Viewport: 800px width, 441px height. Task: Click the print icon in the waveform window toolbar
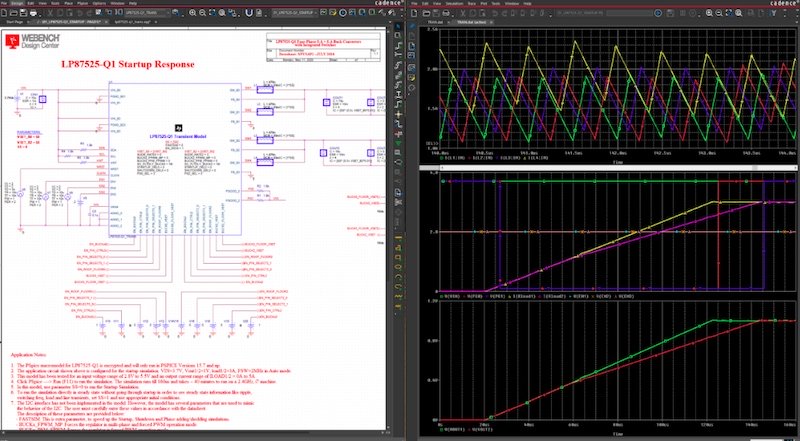pyautogui.click(x=446, y=13)
